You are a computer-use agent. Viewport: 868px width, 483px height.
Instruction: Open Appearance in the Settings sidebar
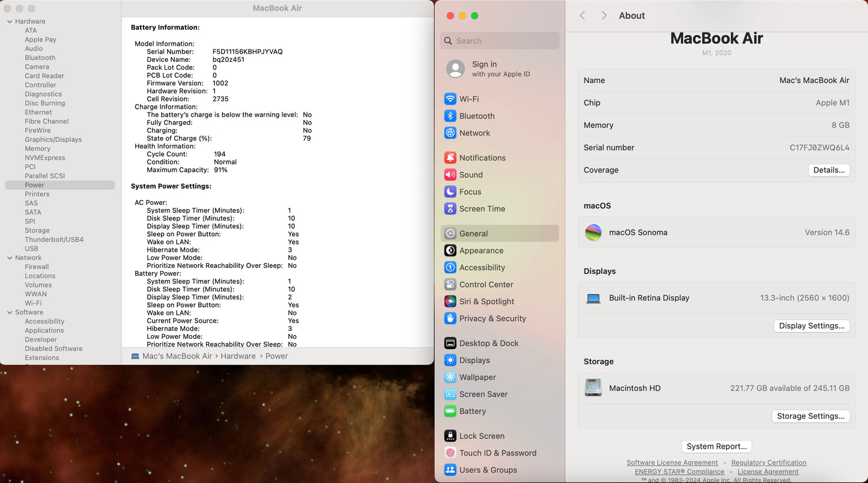(x=481, y=251)
